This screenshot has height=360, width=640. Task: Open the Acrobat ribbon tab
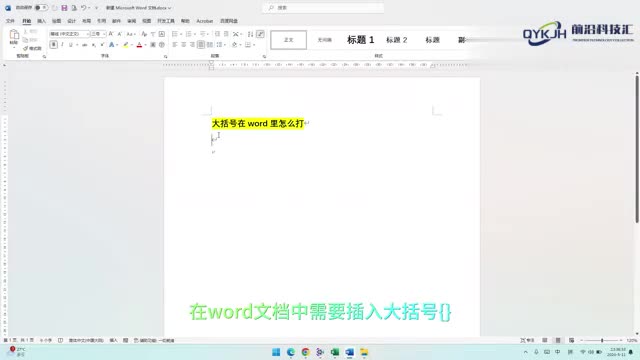204,21
